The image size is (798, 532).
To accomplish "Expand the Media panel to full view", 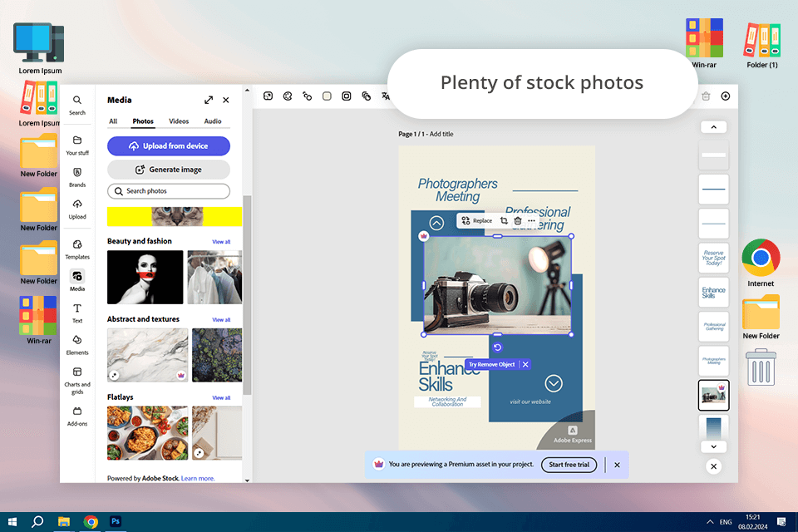I will coord(209,100).
